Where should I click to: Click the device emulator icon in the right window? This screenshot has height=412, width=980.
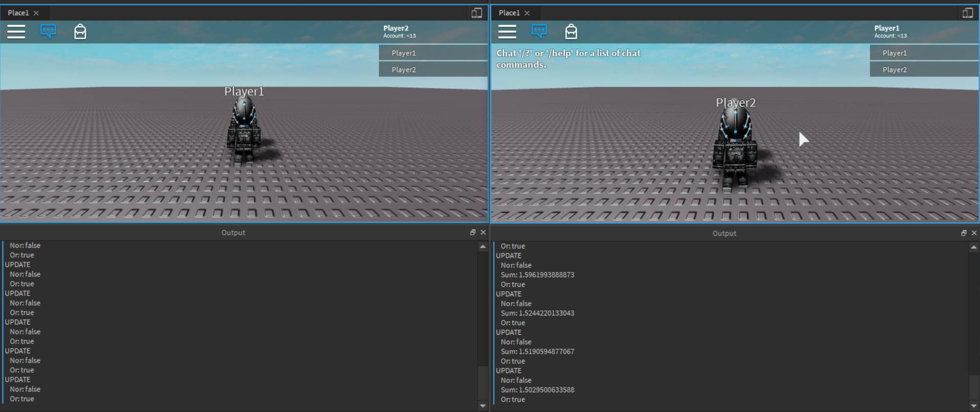968,13
